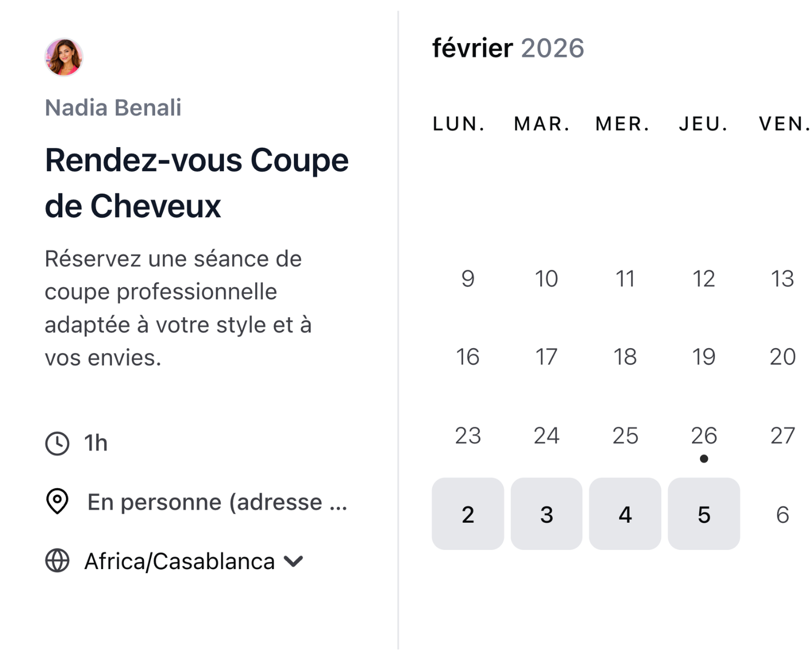
Task: Click the 'février 2026' month heading
Action: pos(507,48)
